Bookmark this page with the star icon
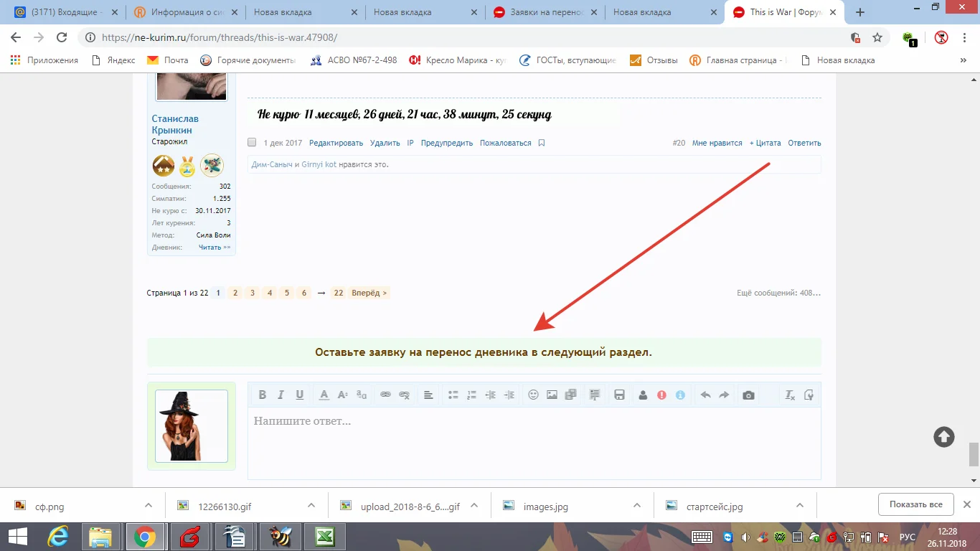This screenshot has width=980, height=551. coord(877,37)
